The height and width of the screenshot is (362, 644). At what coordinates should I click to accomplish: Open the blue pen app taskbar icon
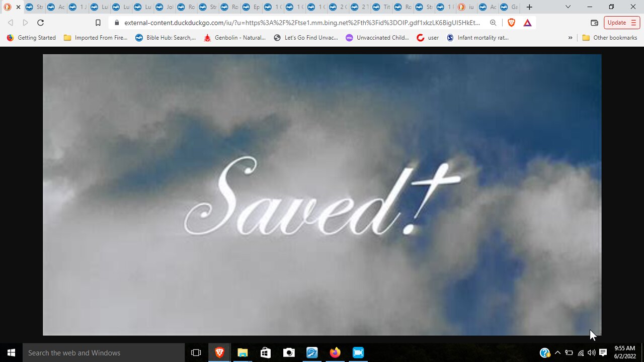312,352
